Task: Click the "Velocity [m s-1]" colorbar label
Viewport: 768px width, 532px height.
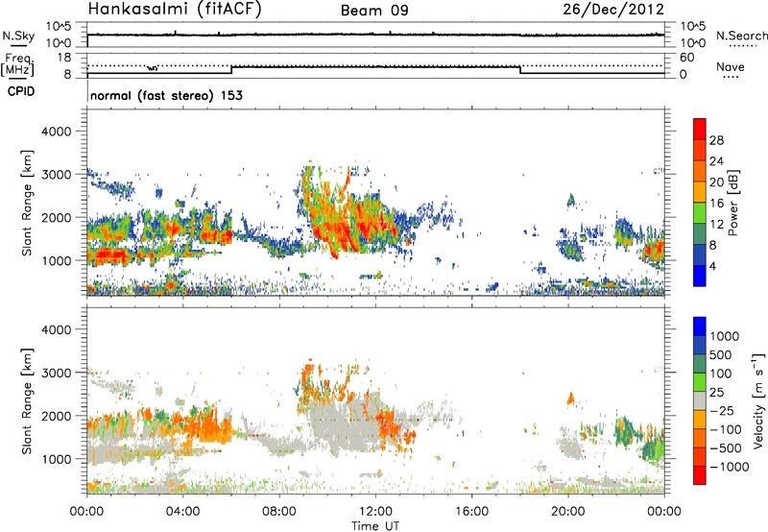Action: (758, 400)
